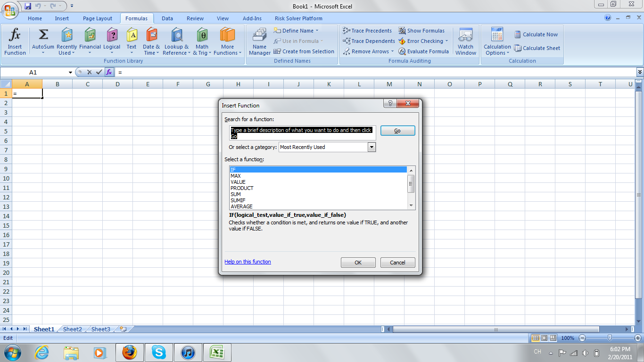Click the Go search button
644x362 pixels.
(x=397, y=131)
